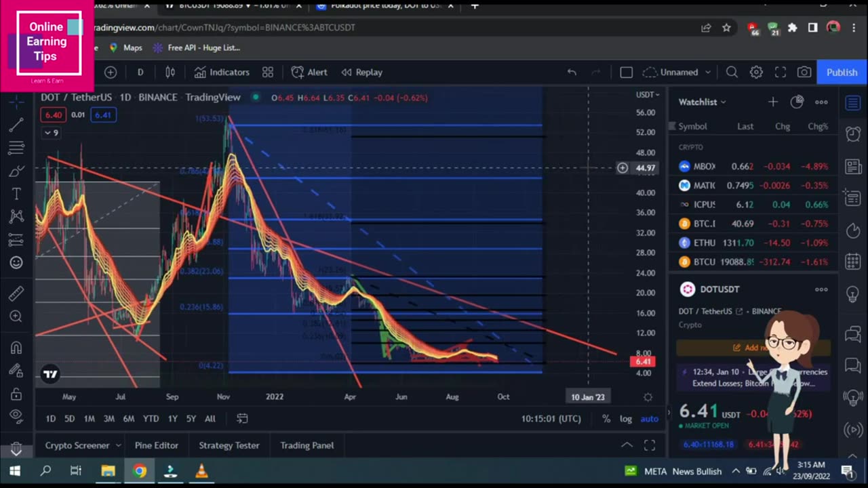Viewport: 868px width, 488px height.
Task: Open Ideas lightbulb icon in right sidebar
Action: point(853,295)
